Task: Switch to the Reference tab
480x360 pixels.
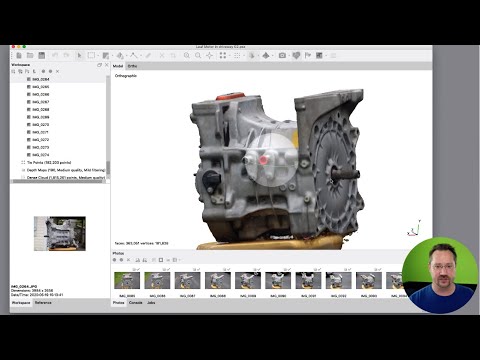Action: [x=43, y=303]
